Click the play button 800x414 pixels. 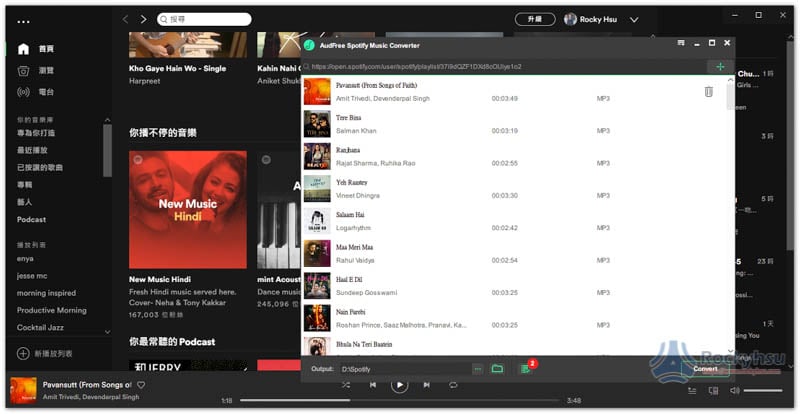pos(399,385)
